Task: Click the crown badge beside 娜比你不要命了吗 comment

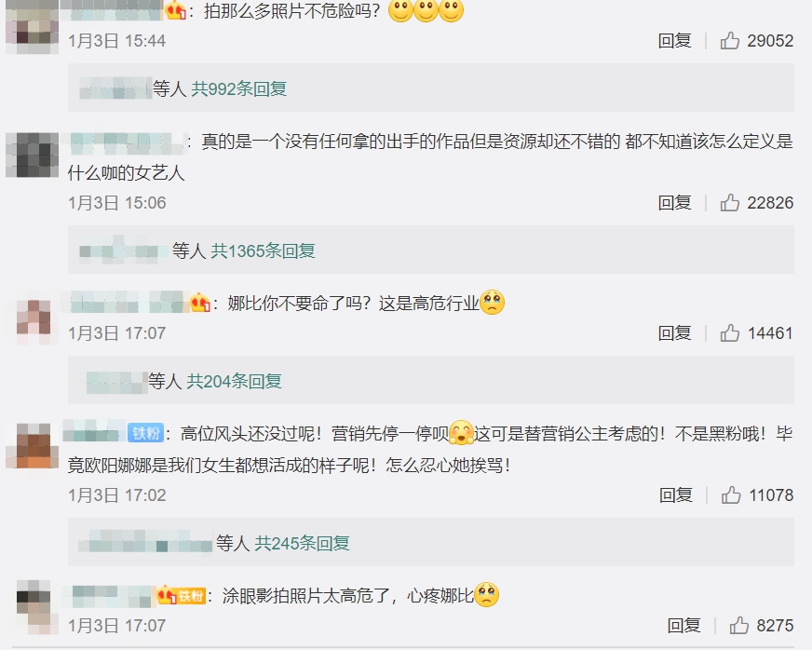Action: tap(200, 303)
